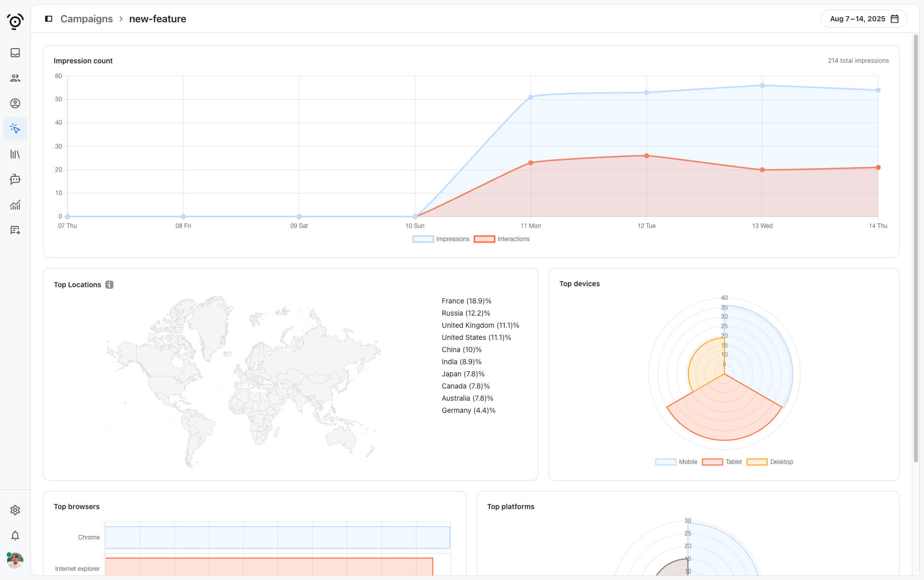This screenshot has height=580, width=924.
Task: Click the China (10)% location entry
Action: coord(461,350)
